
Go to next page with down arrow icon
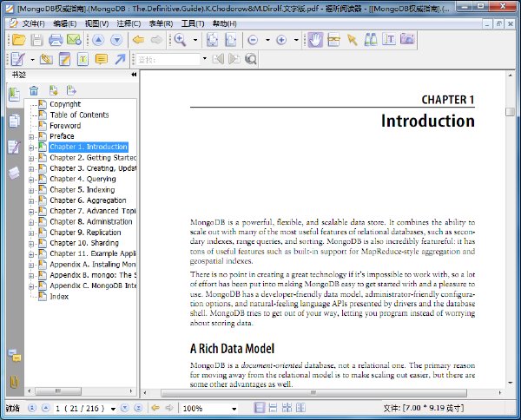(116, 40)
